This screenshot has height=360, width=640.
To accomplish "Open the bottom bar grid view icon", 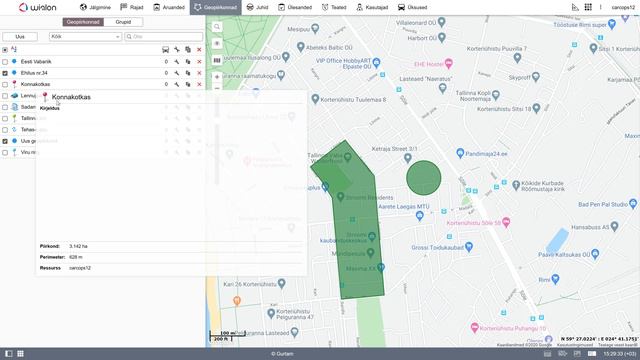I will click(x=20, y=354).
